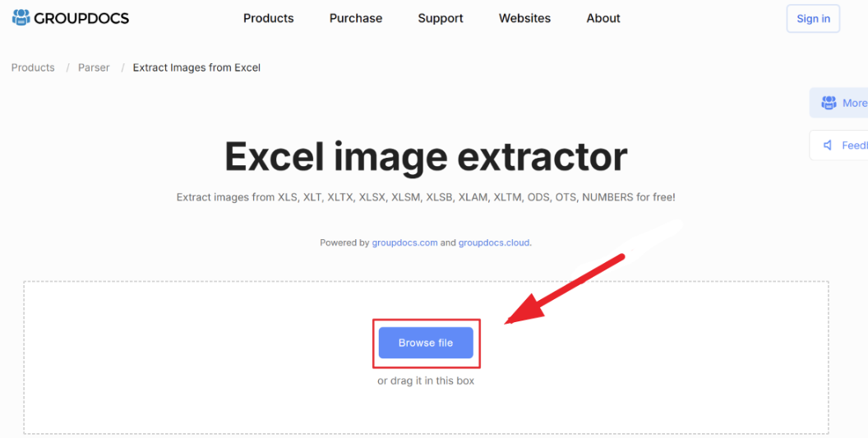Click the Excel image extractor heading

tap(426, 156)
